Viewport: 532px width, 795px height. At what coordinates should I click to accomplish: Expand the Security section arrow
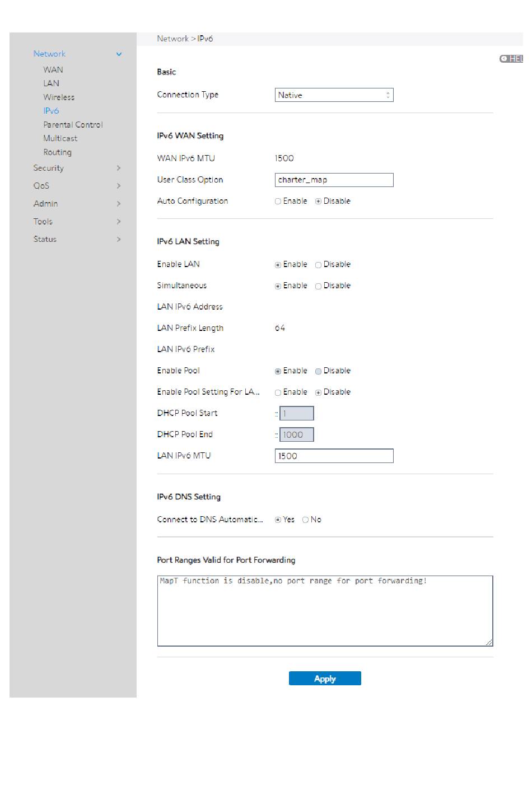[119, 168]
